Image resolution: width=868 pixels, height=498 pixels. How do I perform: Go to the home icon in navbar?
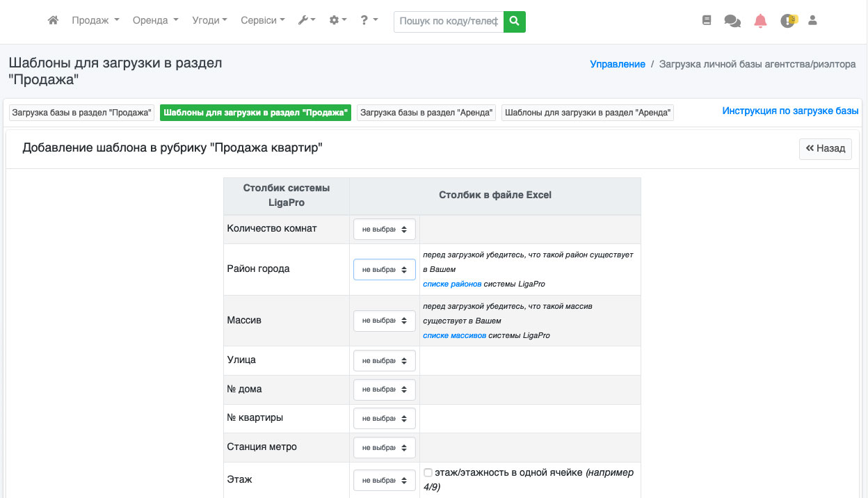click(x=53, y=21)
